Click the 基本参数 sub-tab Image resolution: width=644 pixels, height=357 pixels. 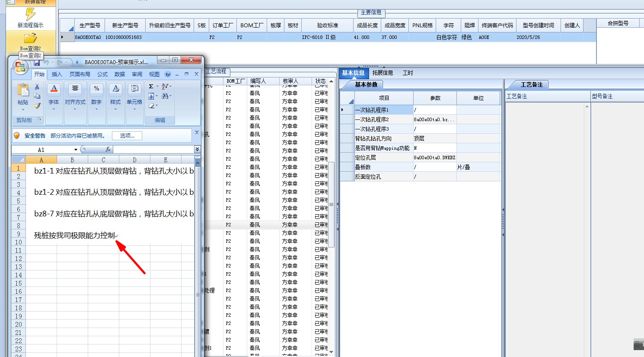pyautogui.click(x=366, y=84)
